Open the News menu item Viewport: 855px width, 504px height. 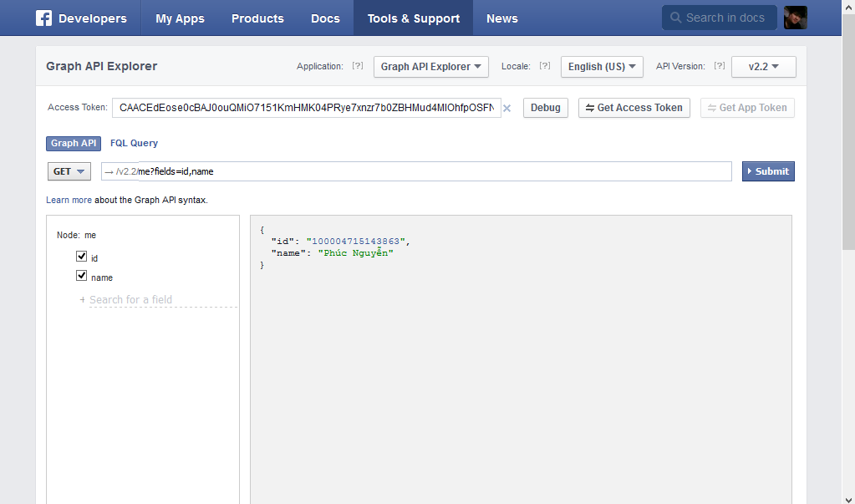tap(502, 18)
